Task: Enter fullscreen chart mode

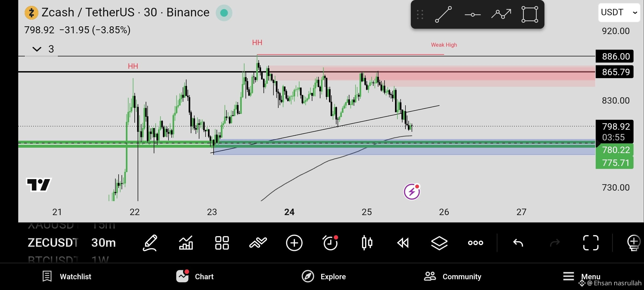Action: (x=591, y=243)
